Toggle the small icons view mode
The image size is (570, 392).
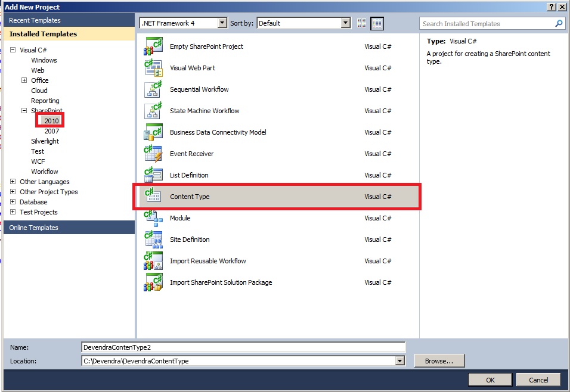point(361,23)
